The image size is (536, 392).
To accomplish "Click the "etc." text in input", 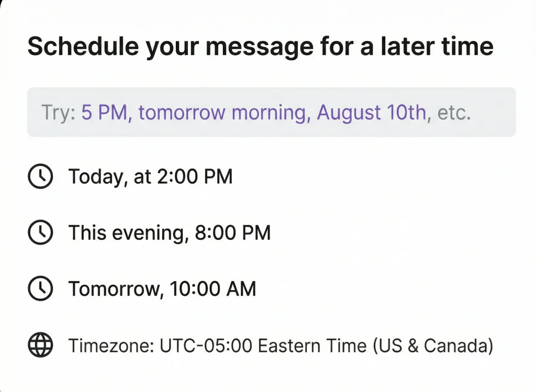I will (x=454, y=113).
